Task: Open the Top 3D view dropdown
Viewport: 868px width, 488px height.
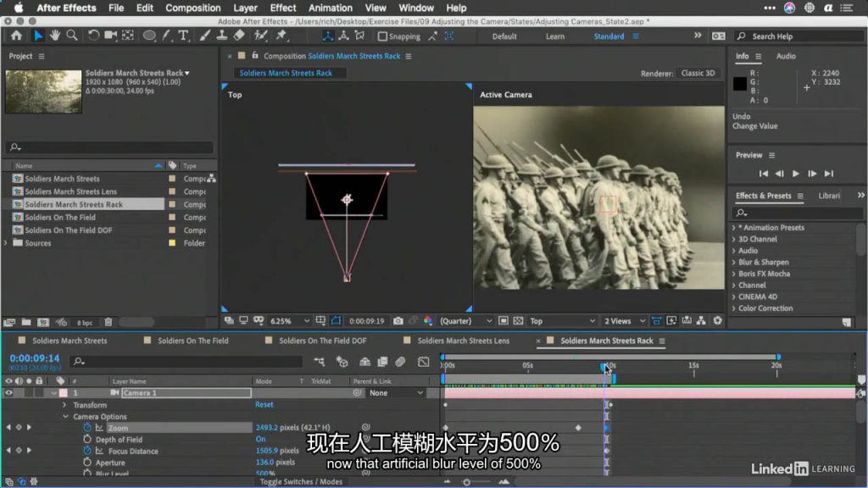Action: [x=562, y=321]
